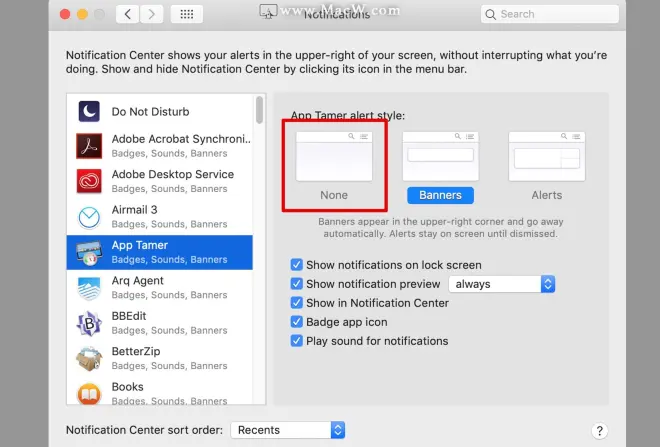Click the Adobe Desktop Service Creative Cloud icon
This screenshot has height=447, width=660.
click(89, 181)
